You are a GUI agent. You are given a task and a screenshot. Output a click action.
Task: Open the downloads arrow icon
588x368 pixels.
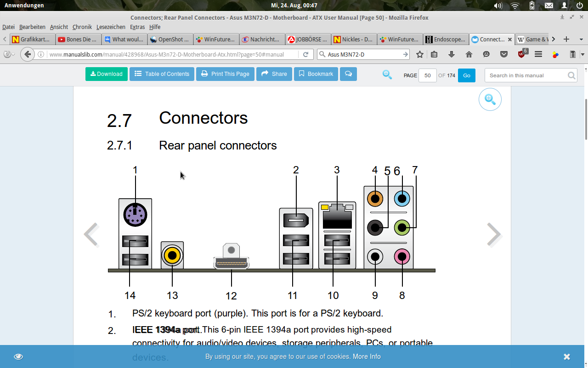(x=452, y=54)
